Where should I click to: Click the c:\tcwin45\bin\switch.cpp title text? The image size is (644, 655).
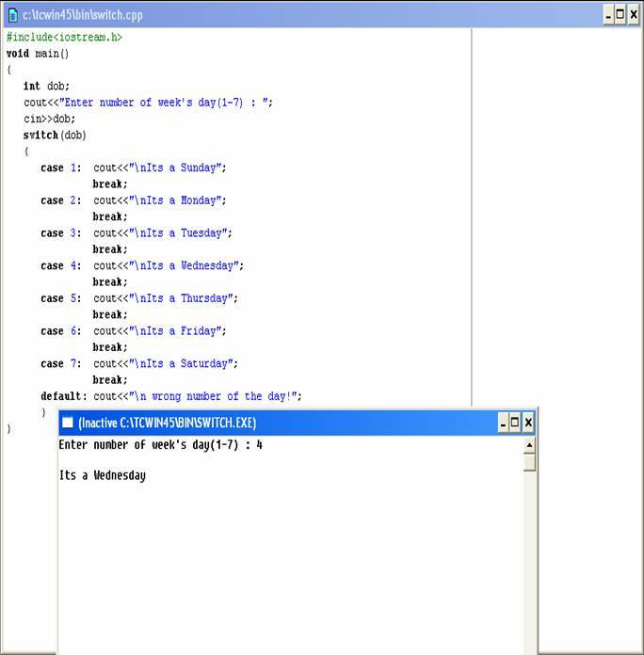[x=82, y=15]
